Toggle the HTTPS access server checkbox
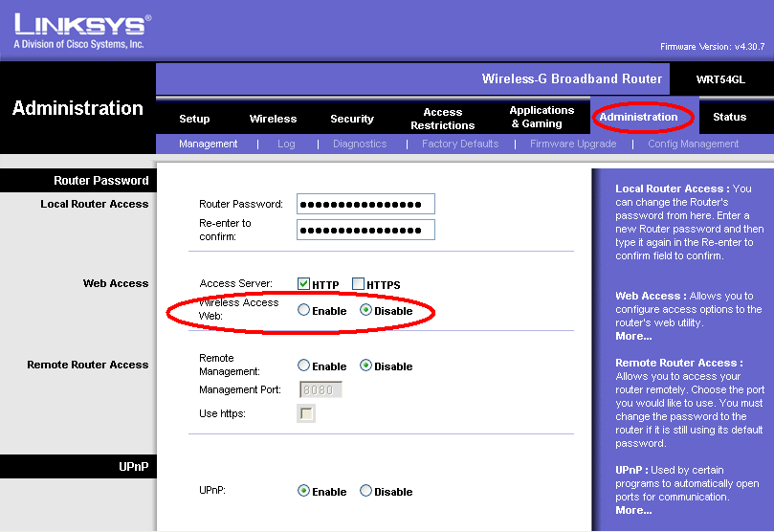This screenshot has height=532, width=774. coord(358,284)
